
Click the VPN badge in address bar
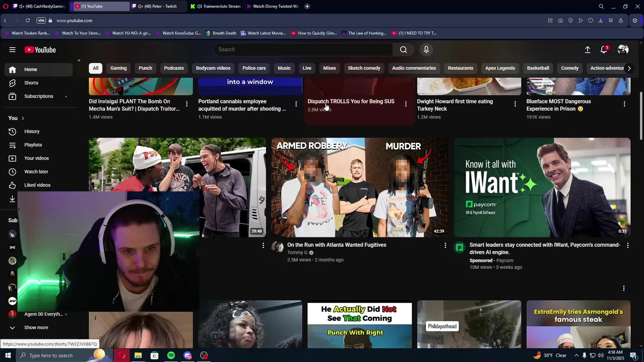click(41, 21)
